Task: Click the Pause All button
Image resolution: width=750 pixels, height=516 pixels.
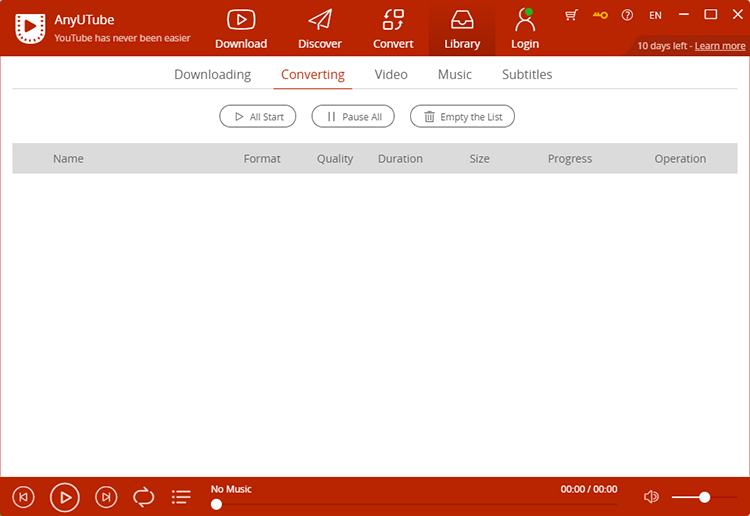Action: pyautogui.click(x=353, y=116)
